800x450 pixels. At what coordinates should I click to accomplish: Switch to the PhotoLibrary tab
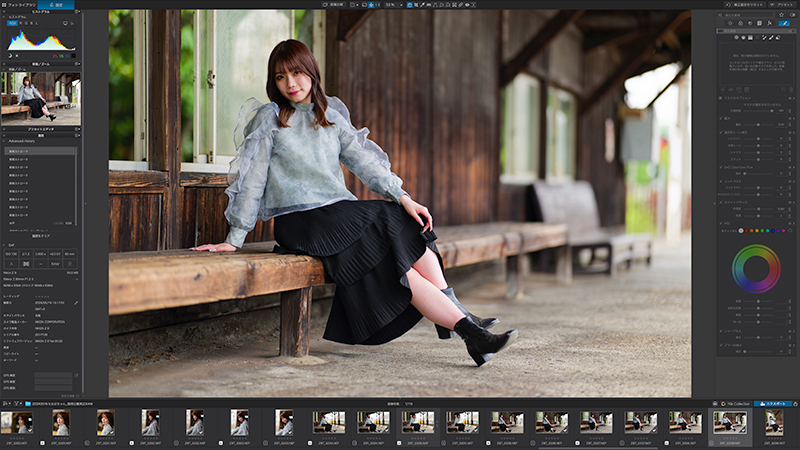[x=19, y=5]
